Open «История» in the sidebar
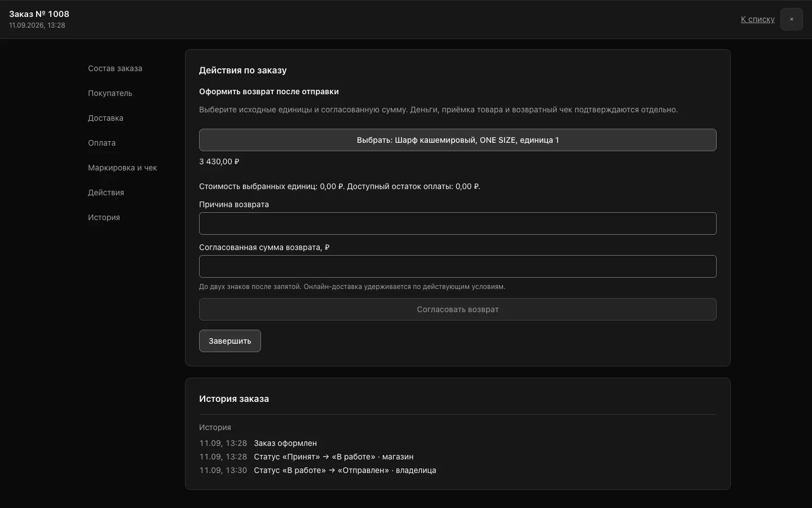Image resolution: width=812 pixels, height=508 pixels. pos(104,217)
